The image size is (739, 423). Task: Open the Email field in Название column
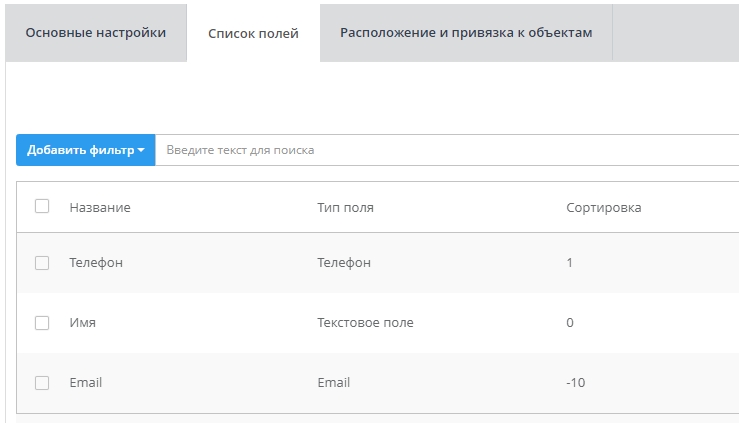point(86,383)
